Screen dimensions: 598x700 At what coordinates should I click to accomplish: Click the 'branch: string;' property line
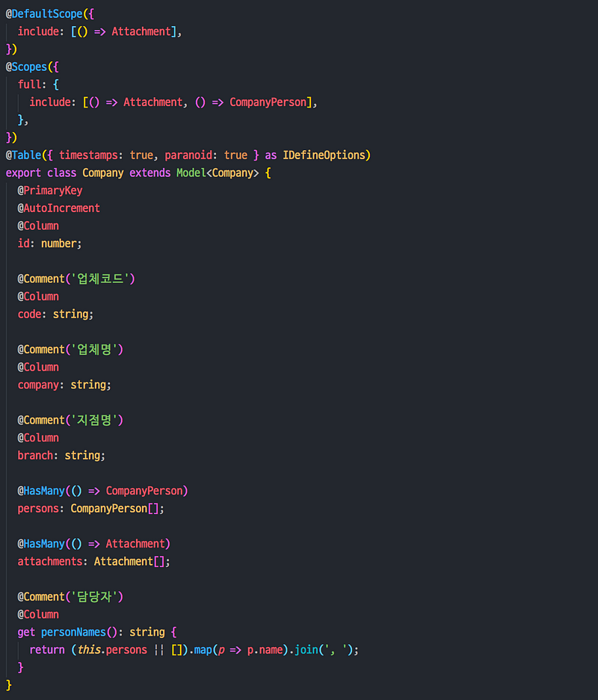[x=61, y=456]
